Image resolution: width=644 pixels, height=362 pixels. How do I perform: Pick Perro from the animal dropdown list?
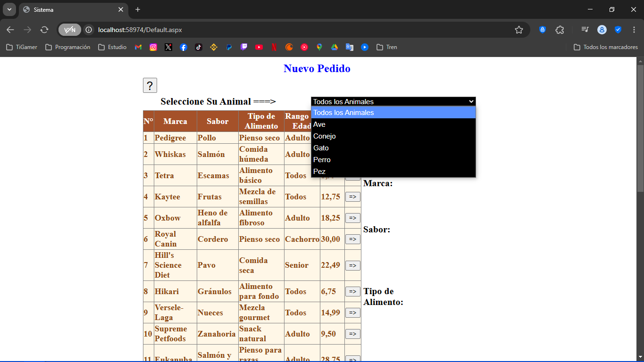pyautogui.click(x=393, y=160)
